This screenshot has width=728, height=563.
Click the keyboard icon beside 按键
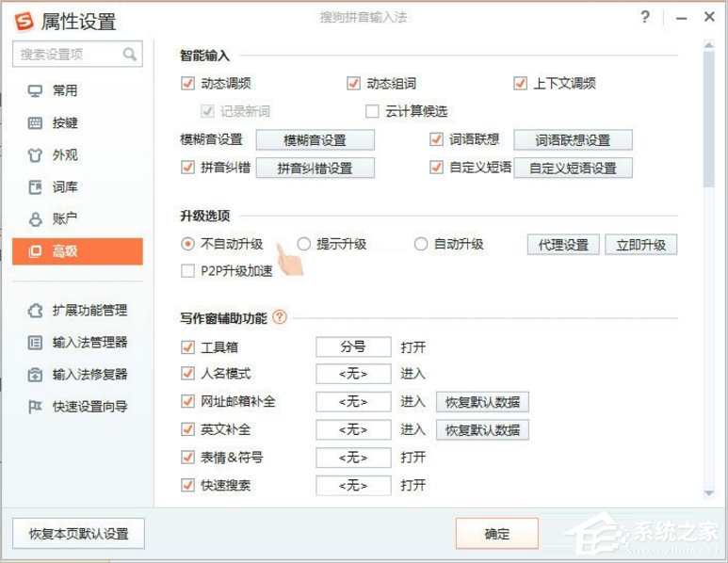35,123
